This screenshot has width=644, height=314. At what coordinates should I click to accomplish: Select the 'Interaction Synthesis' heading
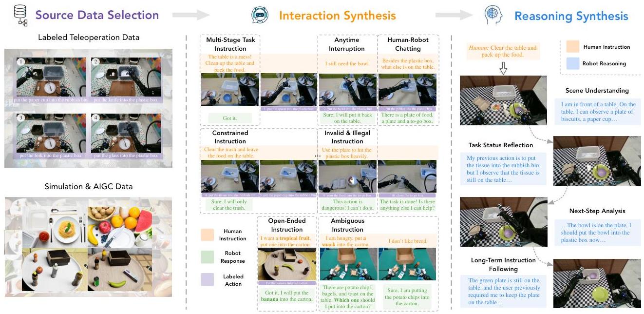click(337, 16)
